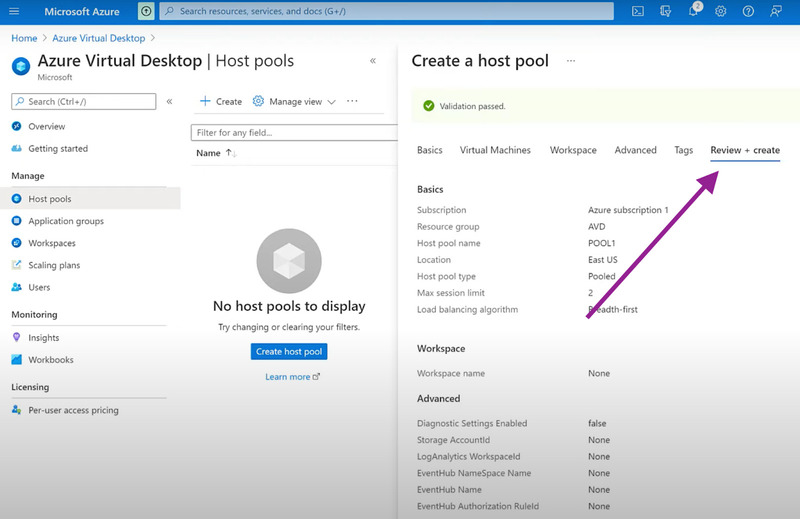The image size is (800, 519).
Task: Open the ellipsis beside Create a host pool
Action: pyautogui.click(x=571, y=61)
